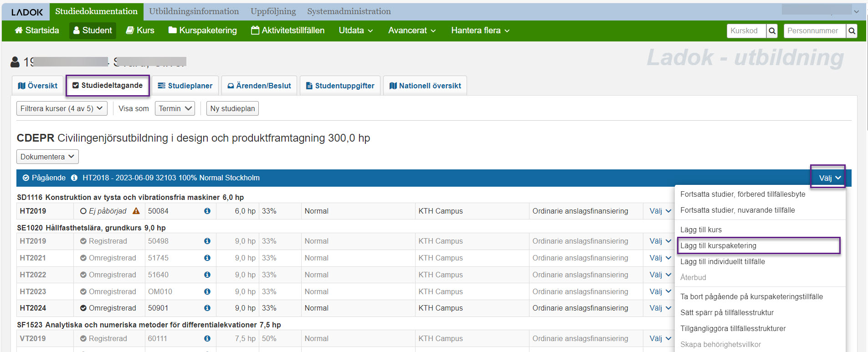Screen dimensions: 868x352
Task: Click the warning triangle beside Ej påbörjad
Action: [136, 211]
